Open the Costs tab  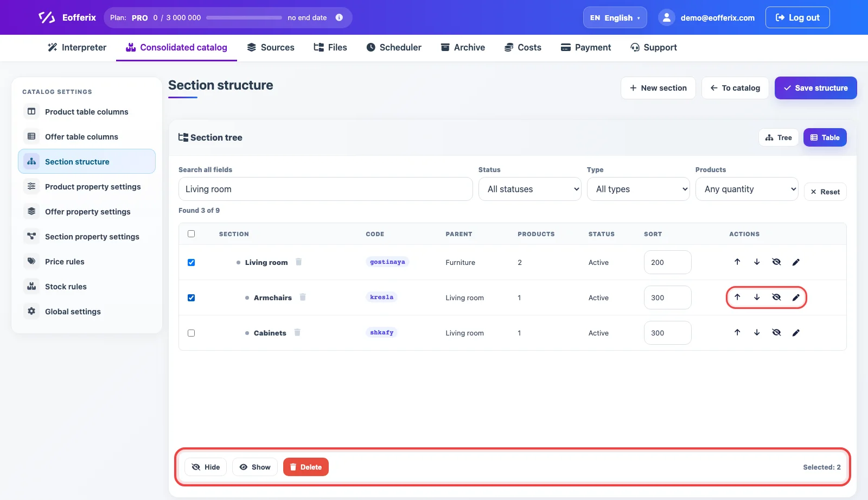click(x=522, y=47)
